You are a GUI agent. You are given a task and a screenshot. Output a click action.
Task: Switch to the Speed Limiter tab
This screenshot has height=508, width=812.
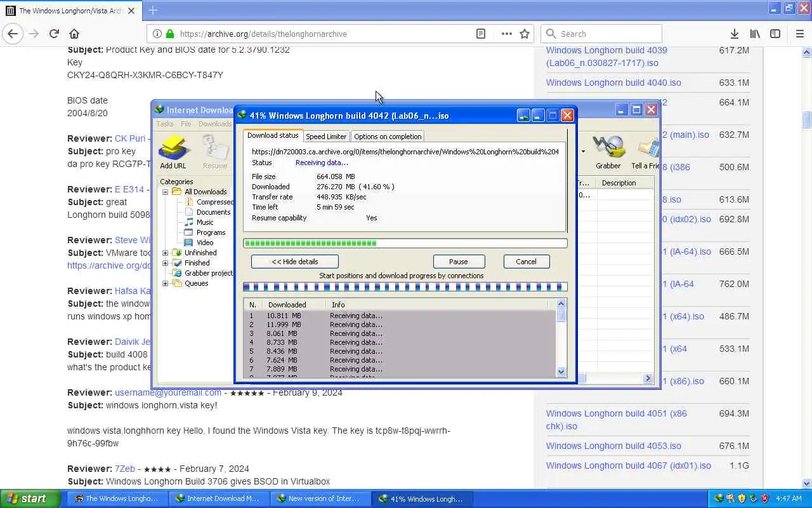pos(326,137)
